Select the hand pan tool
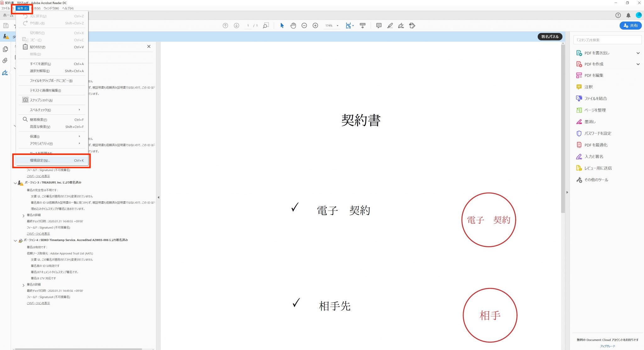 [293, 26]
